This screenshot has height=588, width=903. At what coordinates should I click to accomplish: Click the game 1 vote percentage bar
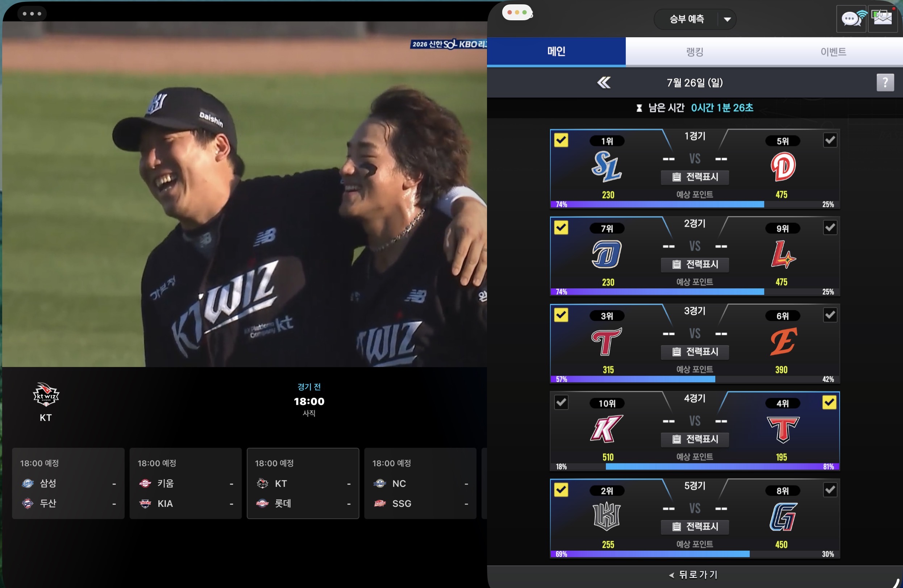(695, 204)
